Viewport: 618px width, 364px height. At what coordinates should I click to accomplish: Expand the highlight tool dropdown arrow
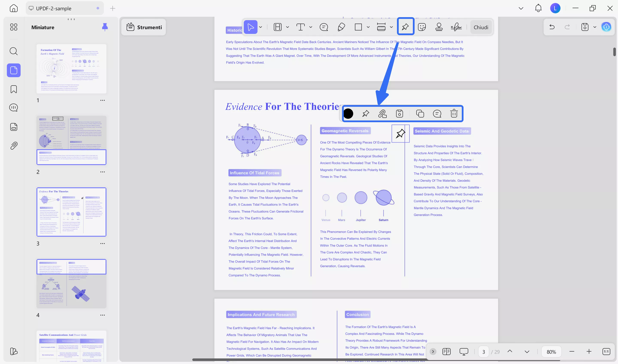coord(288,27)
